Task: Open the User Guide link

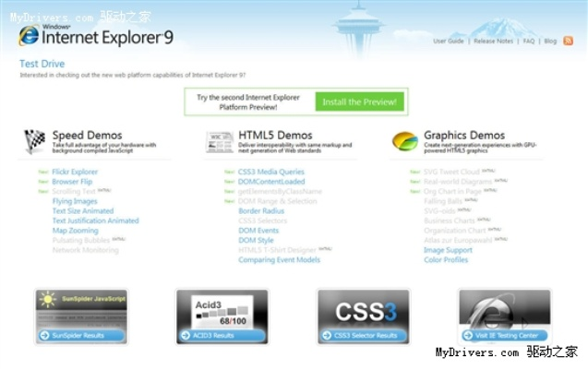Action: [449, 42]
